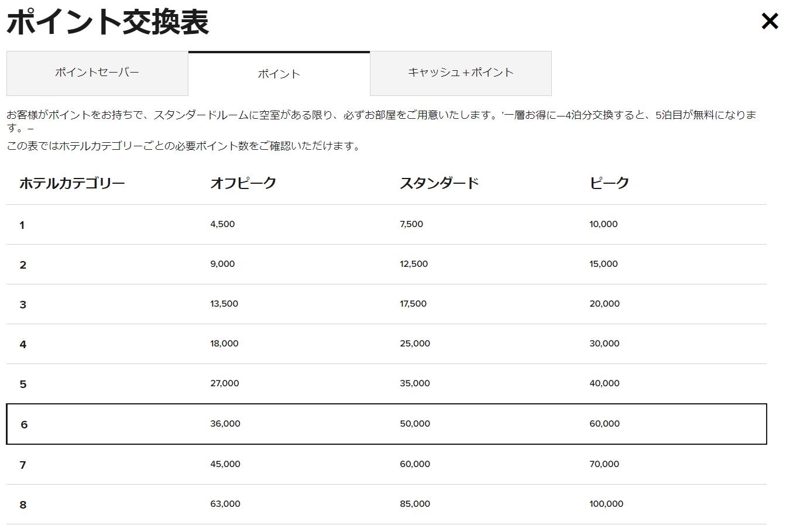Open the キャッシュ+ポイント tab

point(461,73)
